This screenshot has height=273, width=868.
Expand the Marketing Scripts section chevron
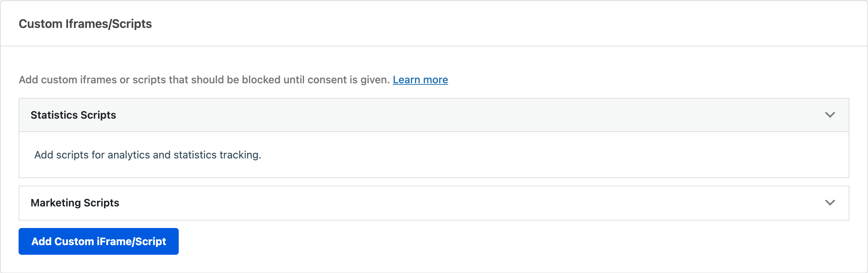pyautogui.click(x=830, y=203)
